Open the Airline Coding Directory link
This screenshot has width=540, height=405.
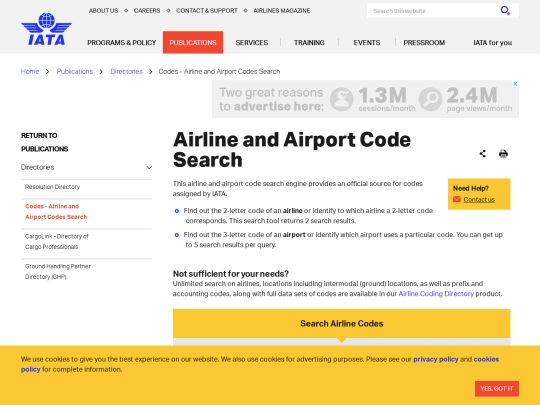(x=436, y=294)
